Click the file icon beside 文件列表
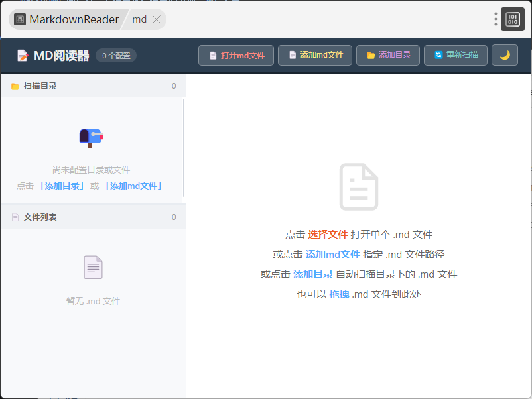 (15, 217)
